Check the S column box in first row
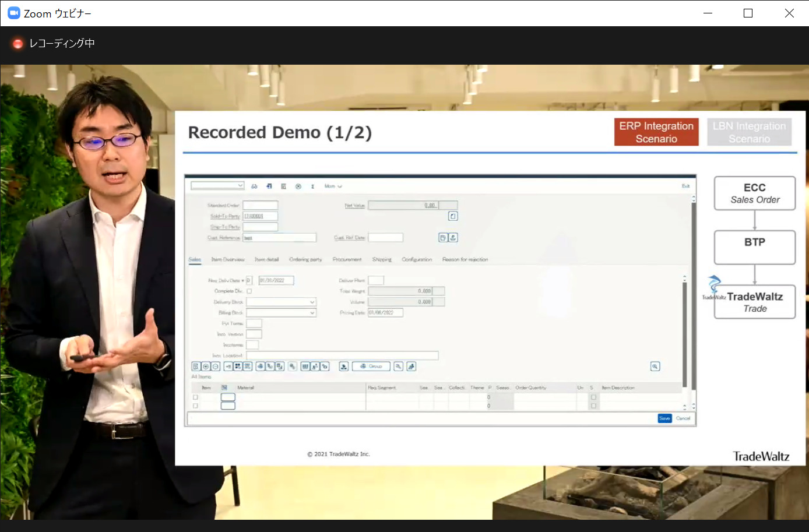The height and width of the screenshot is (532, 809). point(593,397)
